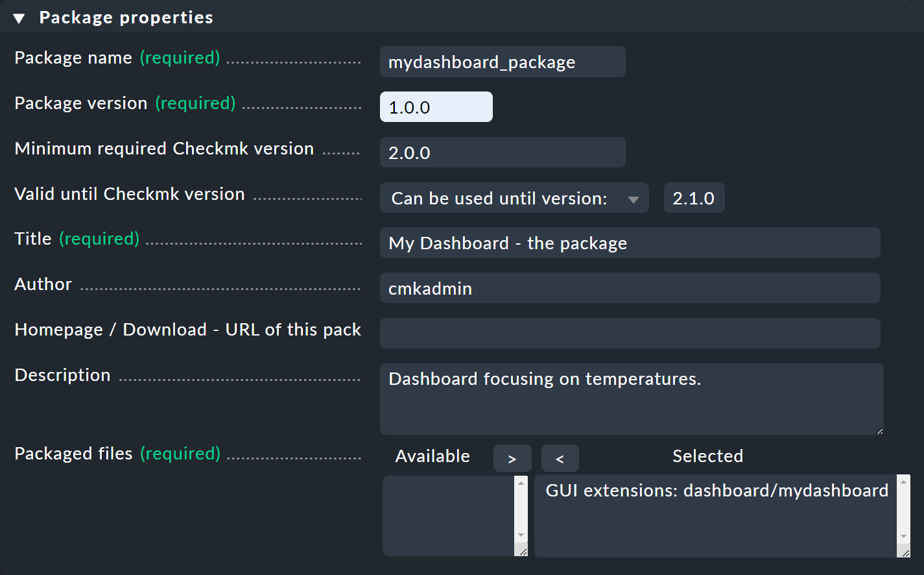This screenshot has height=575, width=924.
Task: Open the 'Can be used until version' dropdown
Action: pyautogui.click(x=514, y=198)
